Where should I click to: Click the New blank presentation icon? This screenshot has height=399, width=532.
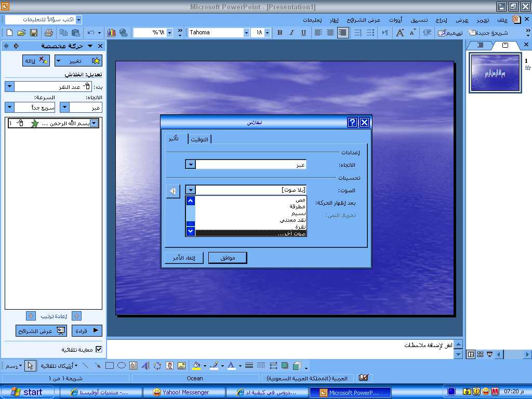coord(9,33)
